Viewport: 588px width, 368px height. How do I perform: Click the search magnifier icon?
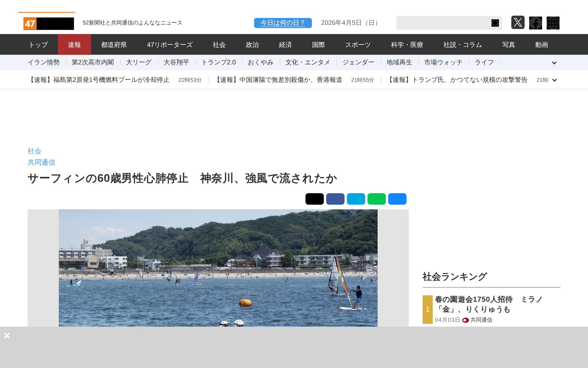point(495,23)
